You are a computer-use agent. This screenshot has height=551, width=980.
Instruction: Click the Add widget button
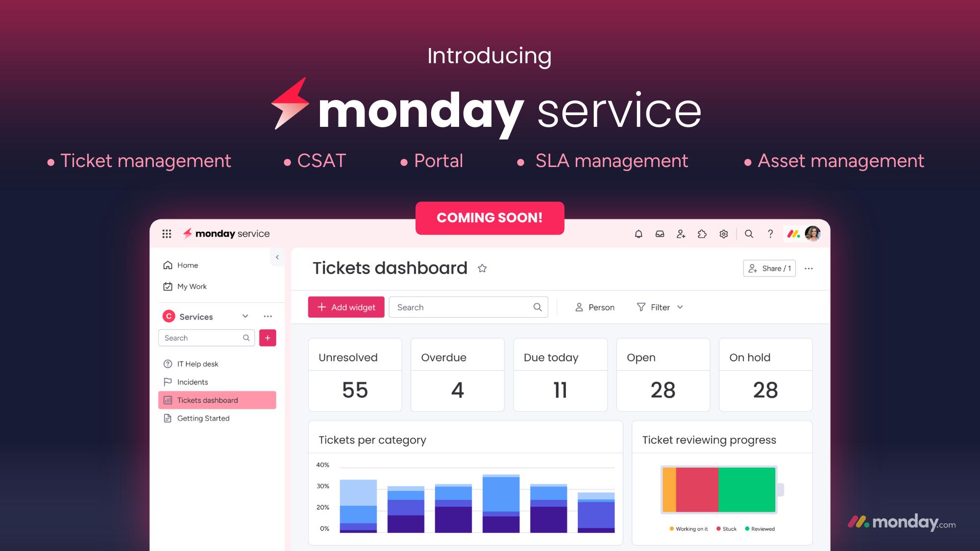click(x=346, y=306)
